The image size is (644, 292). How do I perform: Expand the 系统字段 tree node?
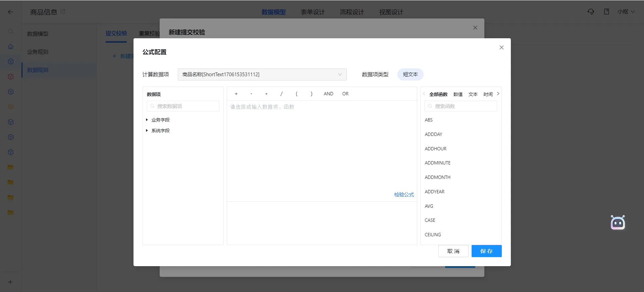click(147, 131)
